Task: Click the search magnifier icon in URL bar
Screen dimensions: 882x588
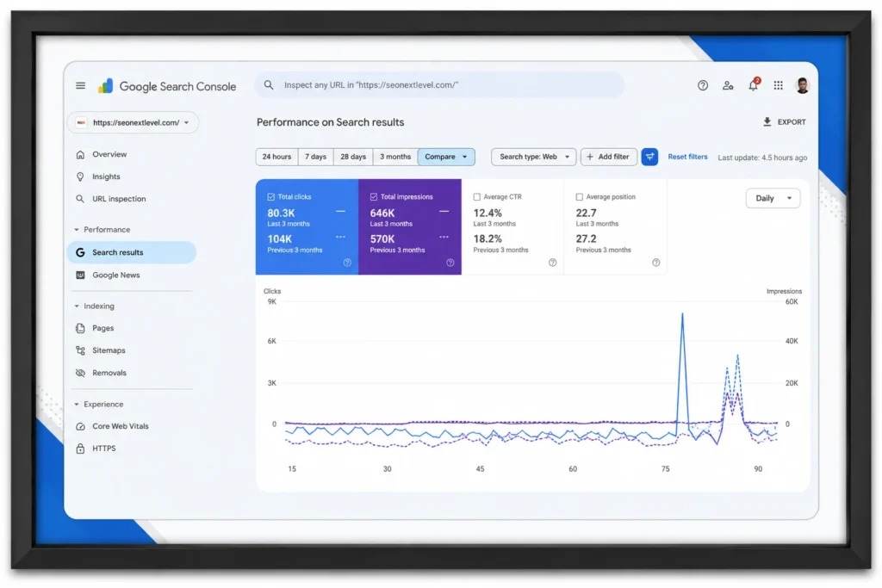Action: pos(269,85)
